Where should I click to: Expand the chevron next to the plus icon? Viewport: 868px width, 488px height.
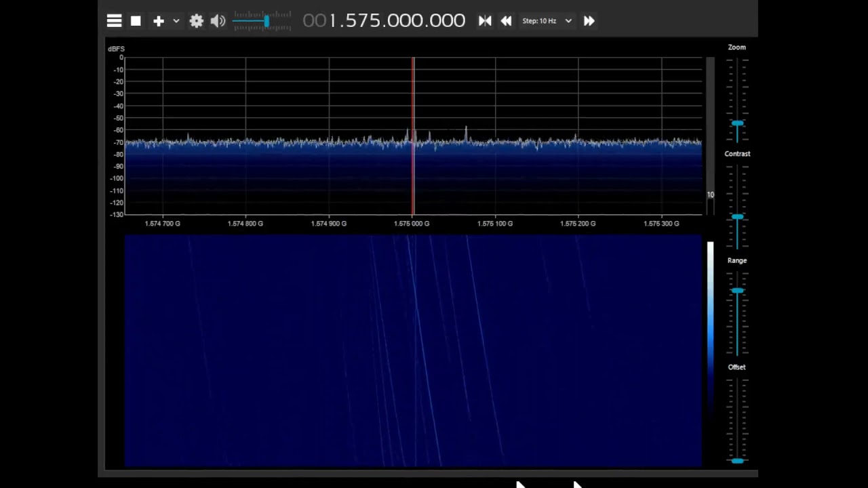coord(176,21)
